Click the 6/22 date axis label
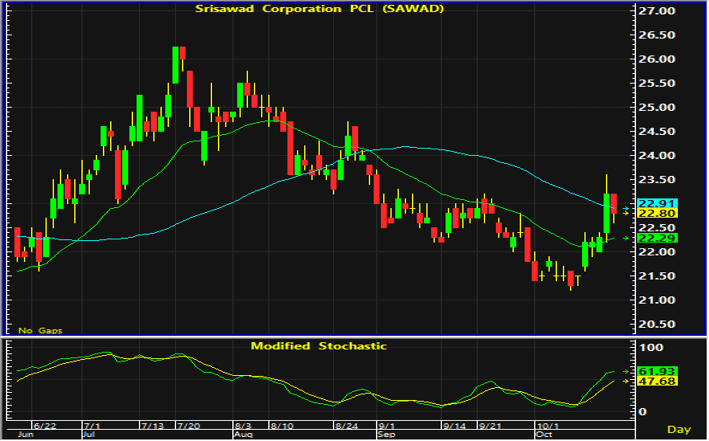The image size is (709, 441). tap(45, 426)
